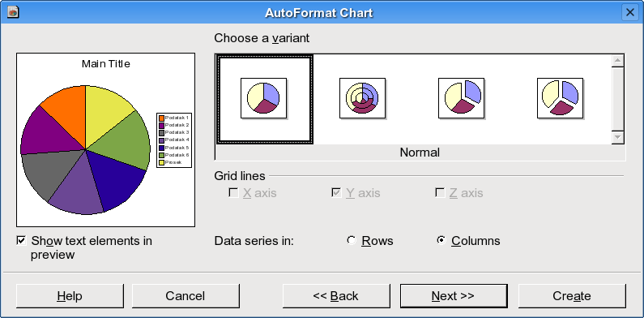This screenshot has height=318, width=644.
Task: Click the variant list scroll up arrow
Action: pos(617,61)
